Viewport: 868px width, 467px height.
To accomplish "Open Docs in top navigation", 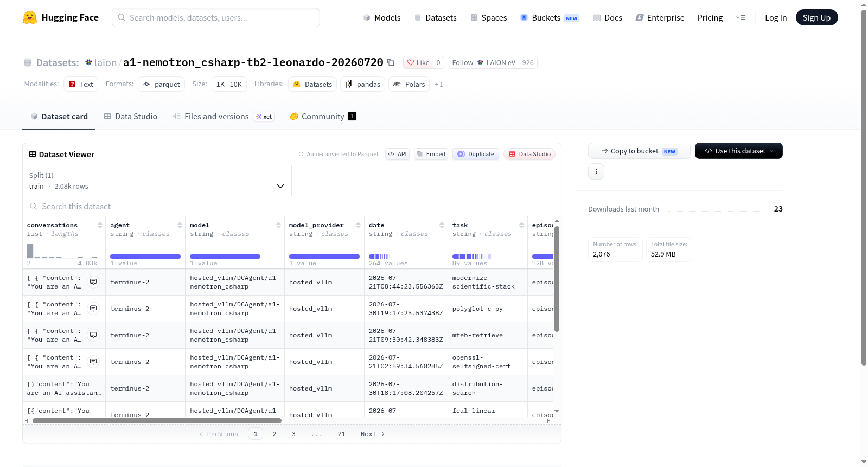I will 607,17.
